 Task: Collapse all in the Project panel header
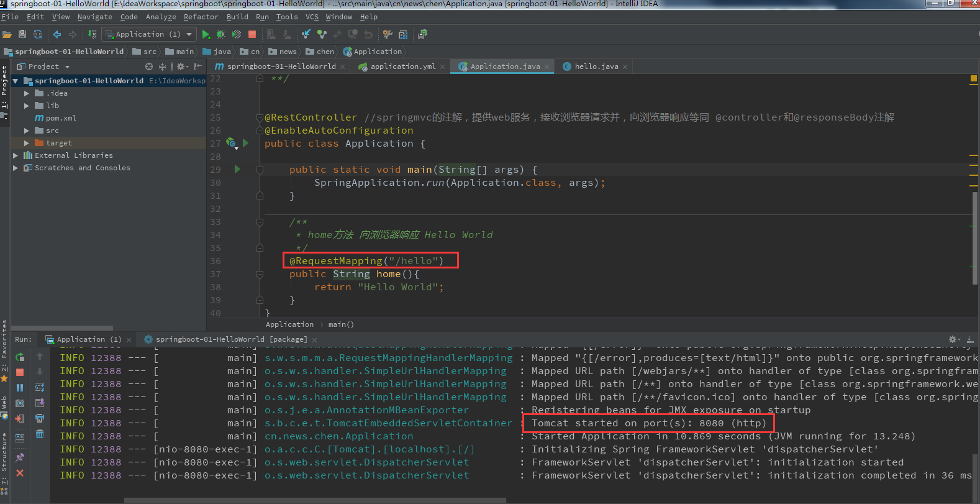(x=162, y=66)
